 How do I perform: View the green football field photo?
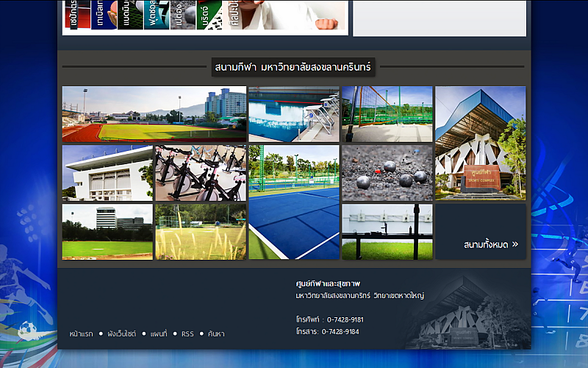[x=107, y=232]
